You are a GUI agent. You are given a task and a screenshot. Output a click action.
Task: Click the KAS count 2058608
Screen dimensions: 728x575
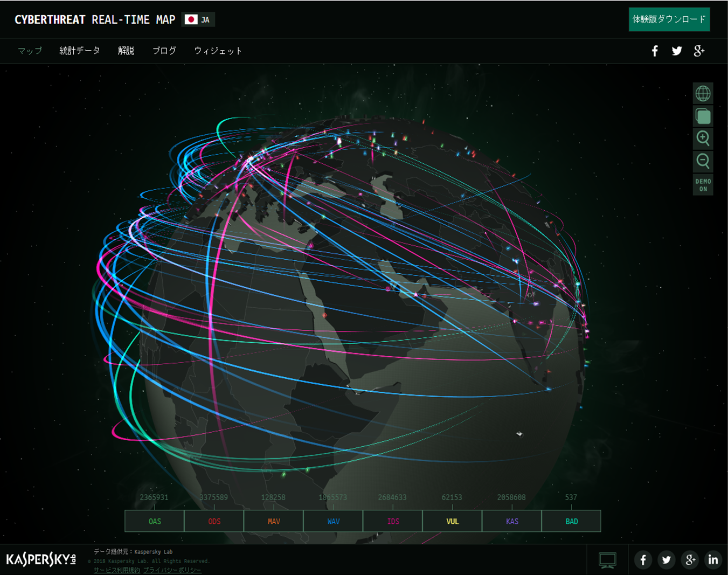click(x=511, y=497)
